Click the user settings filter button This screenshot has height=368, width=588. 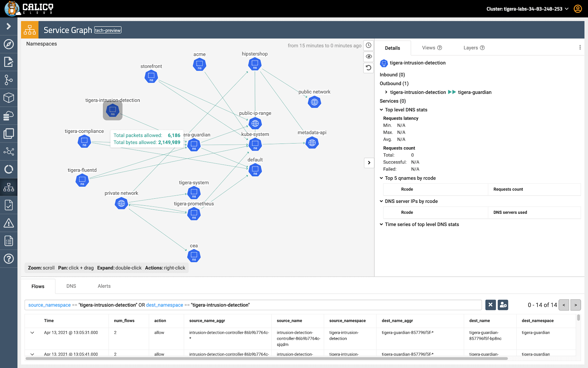pos(503,305)
